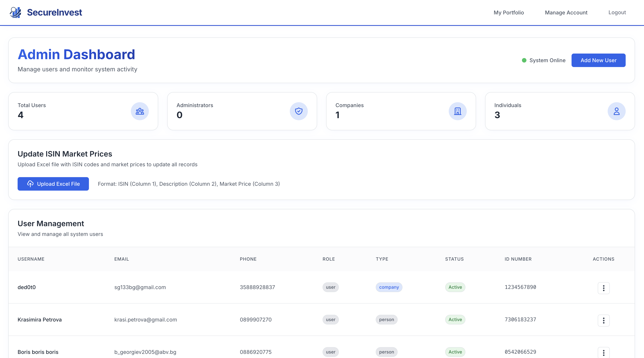Viewport: 644px width, 358px height.
Task: Click Active status badge for ded0t0
Action: (455, 287)
